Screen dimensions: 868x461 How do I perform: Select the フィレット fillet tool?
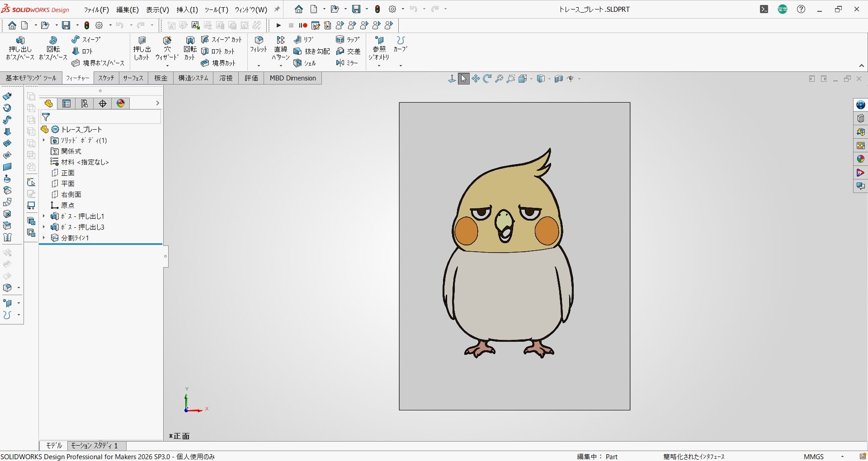[x=259, y=44]
